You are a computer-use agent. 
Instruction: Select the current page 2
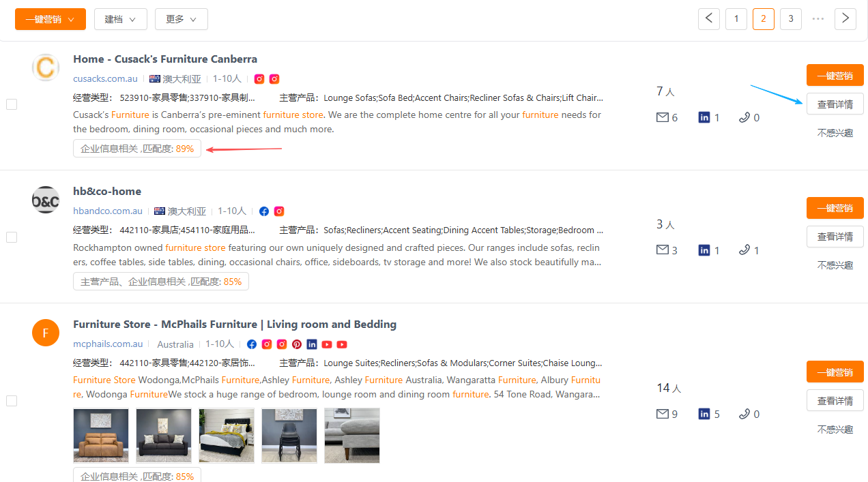point(764,18)
